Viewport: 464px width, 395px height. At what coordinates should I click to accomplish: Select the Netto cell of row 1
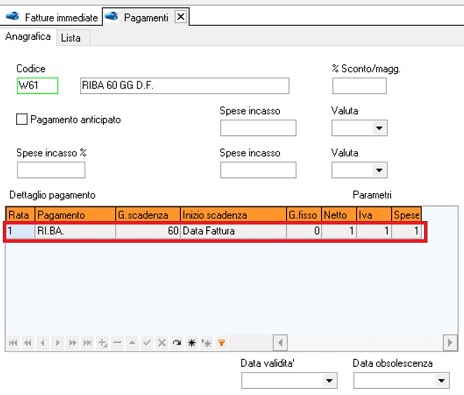click(x=339, y=231)
